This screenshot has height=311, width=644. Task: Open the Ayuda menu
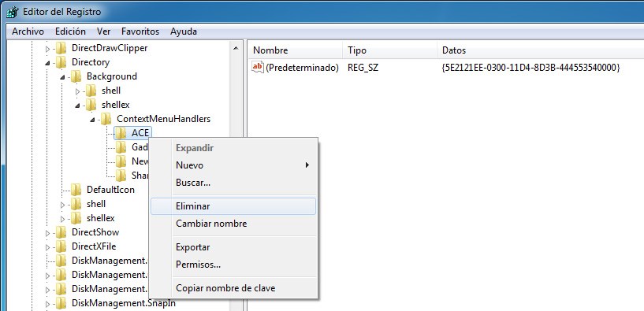[184, 31]
